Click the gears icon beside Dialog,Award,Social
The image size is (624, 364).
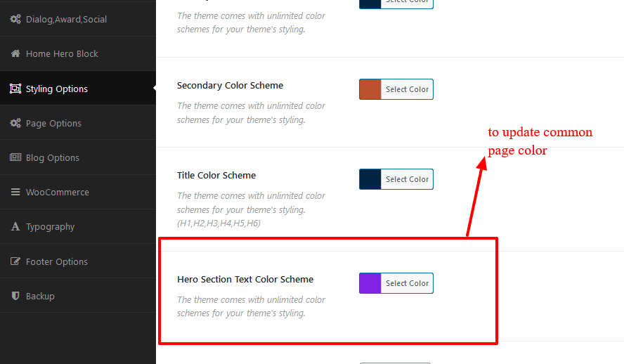coord(15,19)
